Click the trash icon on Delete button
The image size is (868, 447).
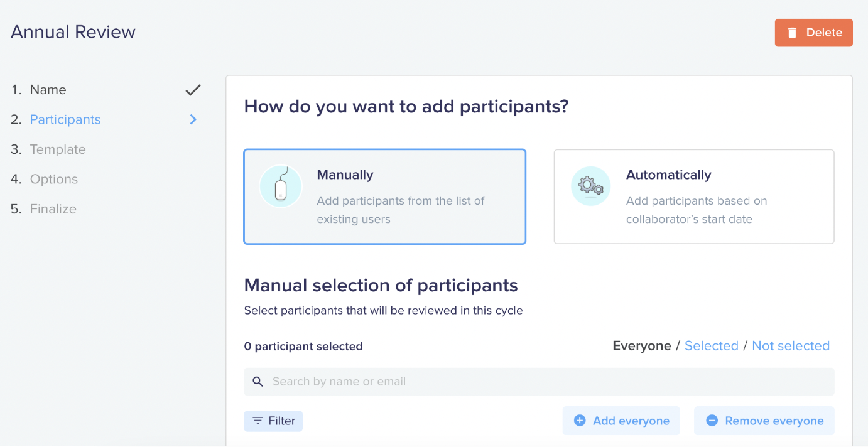pyautogui.click(x=793, y=33)
